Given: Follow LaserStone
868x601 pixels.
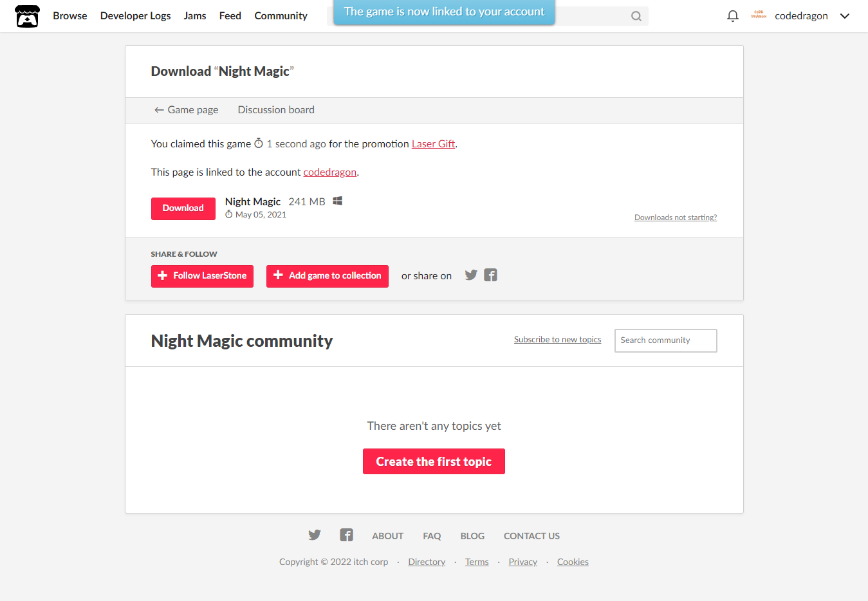Looking at the screenshot, I should [202, 276].
